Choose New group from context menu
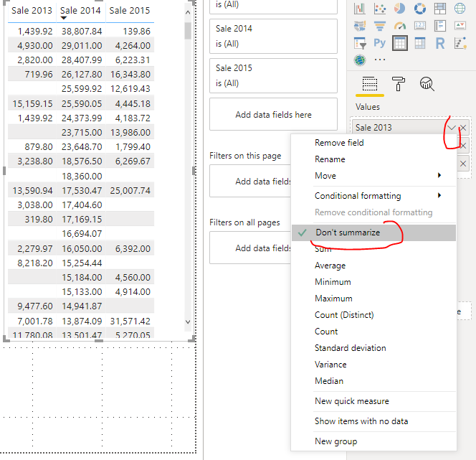This screenshot has height=460, width=476. [x=373, y=441]
